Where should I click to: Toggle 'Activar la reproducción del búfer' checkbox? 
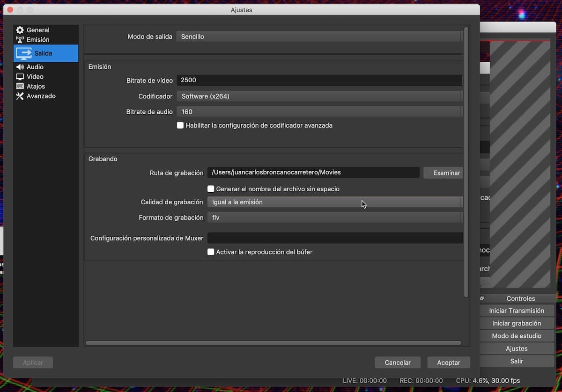[211, 252]
